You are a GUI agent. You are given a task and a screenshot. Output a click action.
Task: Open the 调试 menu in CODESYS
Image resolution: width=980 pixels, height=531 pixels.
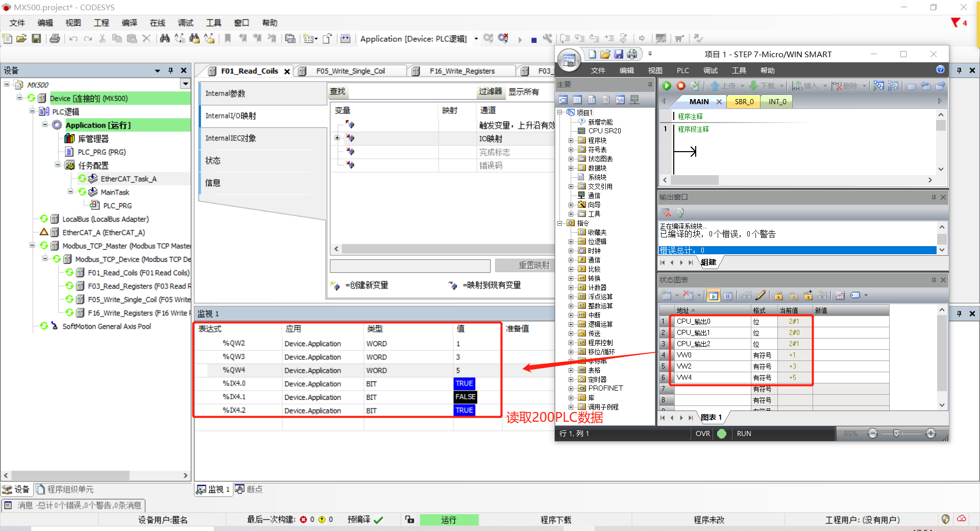(x=185, y=23)
